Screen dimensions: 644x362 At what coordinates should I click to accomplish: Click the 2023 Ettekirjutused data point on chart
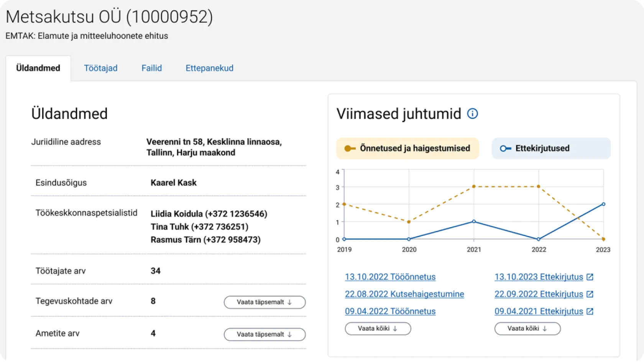coord(603,204)
